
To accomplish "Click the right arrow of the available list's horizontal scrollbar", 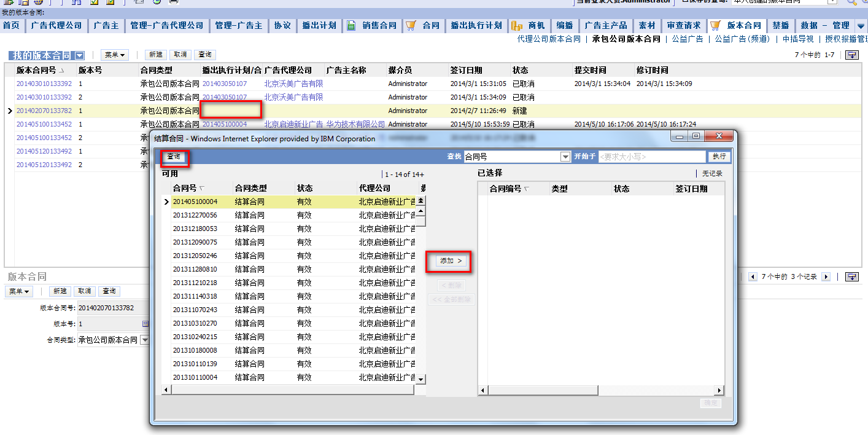I will click(421, 390).
